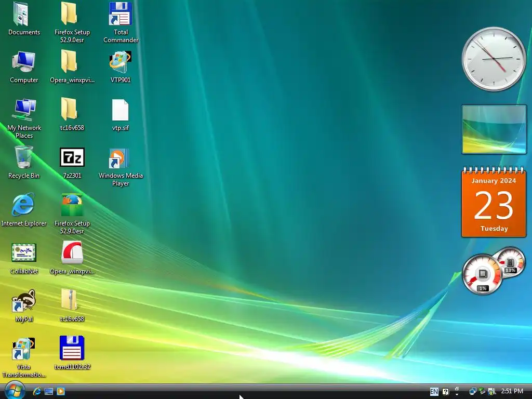Click the analog clock sidebar gadget
The width and height of the screenshot is (532, 399).
494,59
